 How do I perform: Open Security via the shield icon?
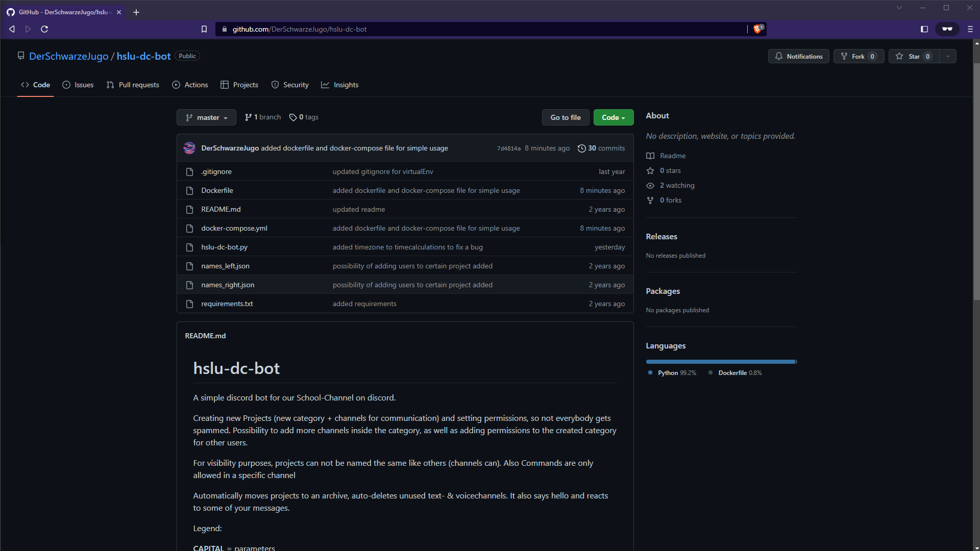(x=275, y=85)
